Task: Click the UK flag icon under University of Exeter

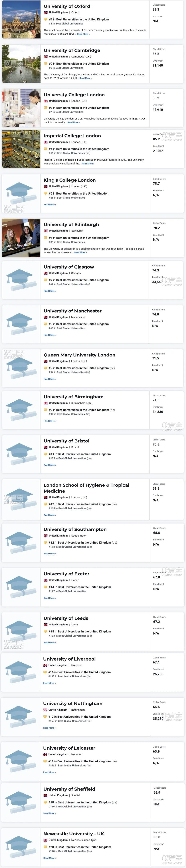Action: [46, 580]
